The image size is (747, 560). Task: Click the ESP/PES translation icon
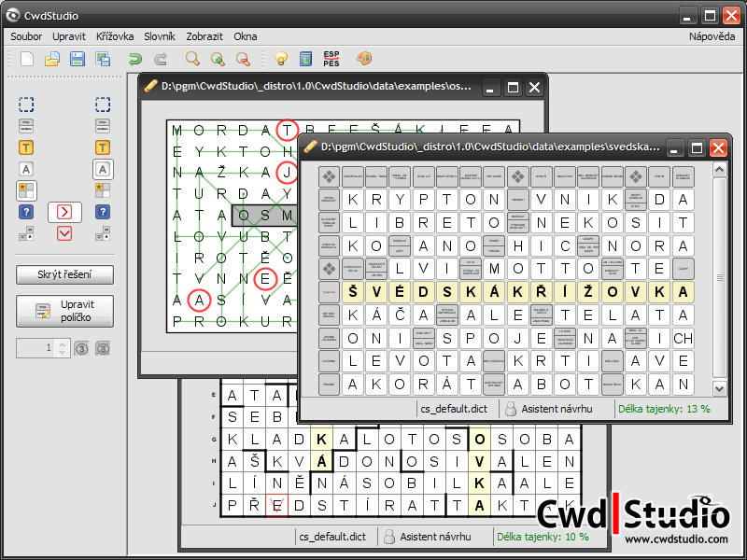point(331,59)
